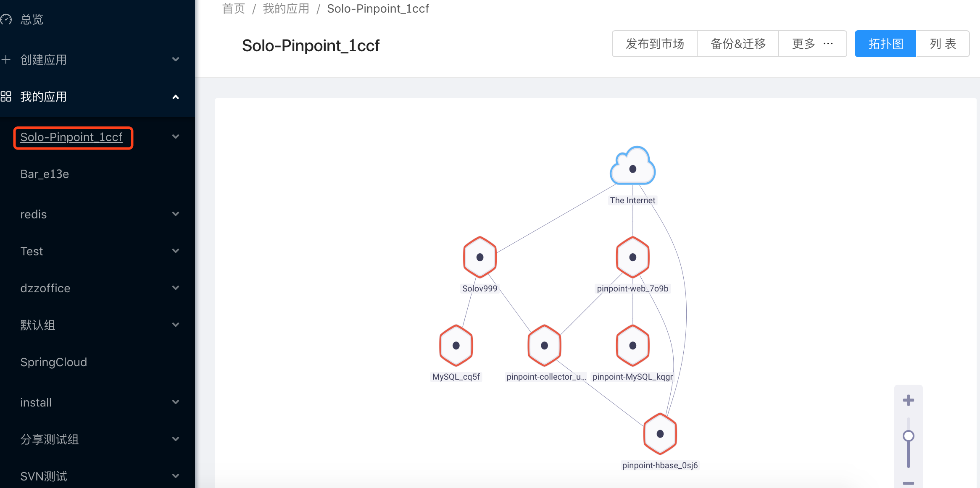Open the Bar_e13e application
This screenshot has height=488, width=980.
tap(45, 174)
